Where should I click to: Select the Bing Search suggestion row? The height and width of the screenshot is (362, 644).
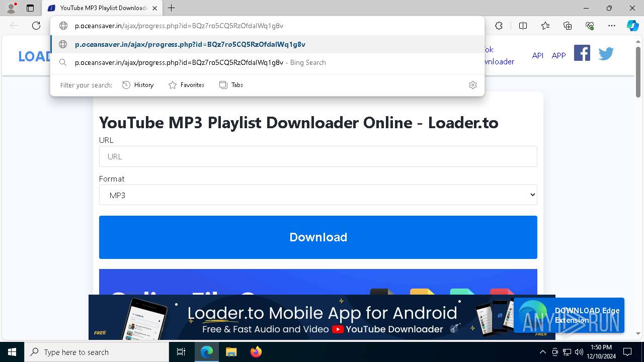point(267,62)
